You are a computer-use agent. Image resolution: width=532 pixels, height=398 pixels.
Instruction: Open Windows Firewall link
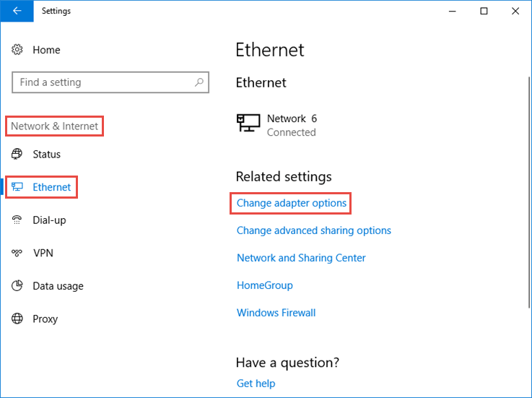pyautogui.click(x=276, y=313)
